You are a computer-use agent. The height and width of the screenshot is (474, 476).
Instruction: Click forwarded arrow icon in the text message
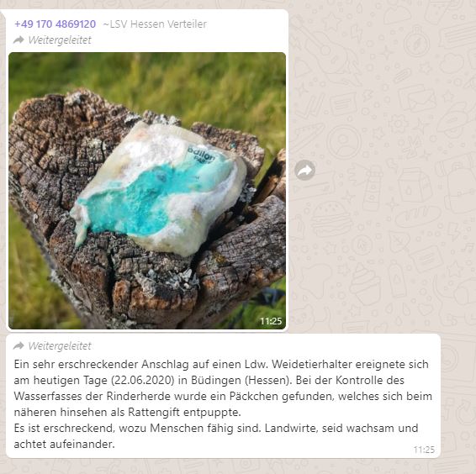pyautogui.click(x=19, y=345)
